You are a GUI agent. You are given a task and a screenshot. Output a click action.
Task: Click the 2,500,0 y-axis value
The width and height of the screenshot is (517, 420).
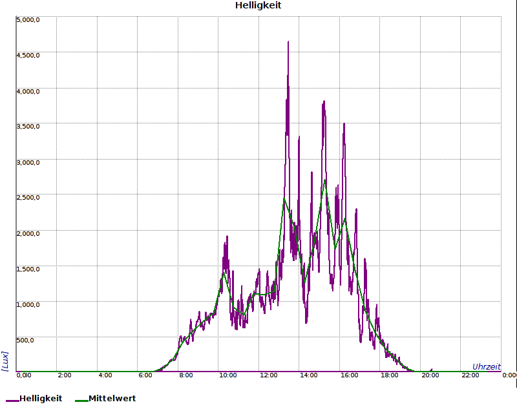coord(28,197)
